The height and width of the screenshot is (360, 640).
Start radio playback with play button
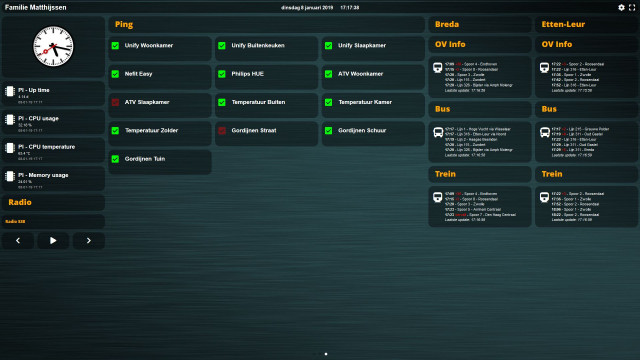(53, 240)
